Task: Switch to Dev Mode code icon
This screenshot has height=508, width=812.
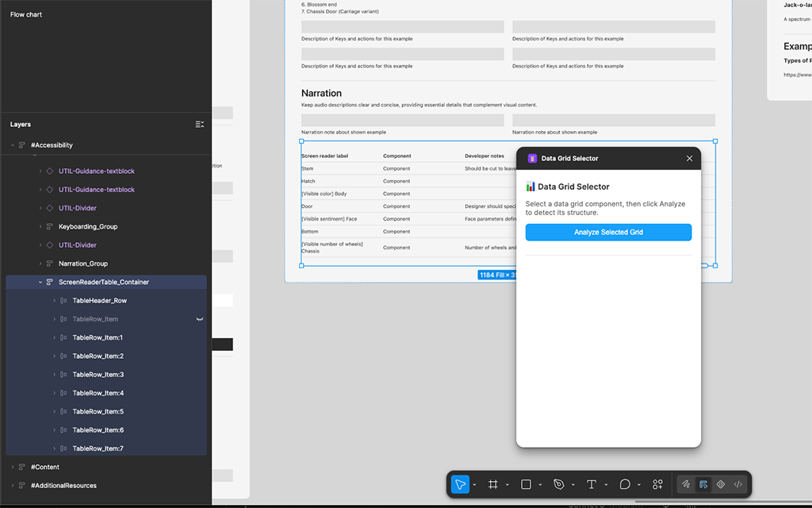Action: click(738, 484)
